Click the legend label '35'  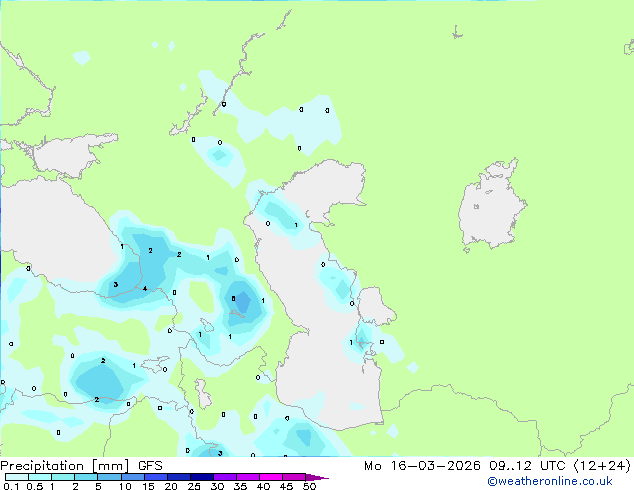(x=240, y=486)
